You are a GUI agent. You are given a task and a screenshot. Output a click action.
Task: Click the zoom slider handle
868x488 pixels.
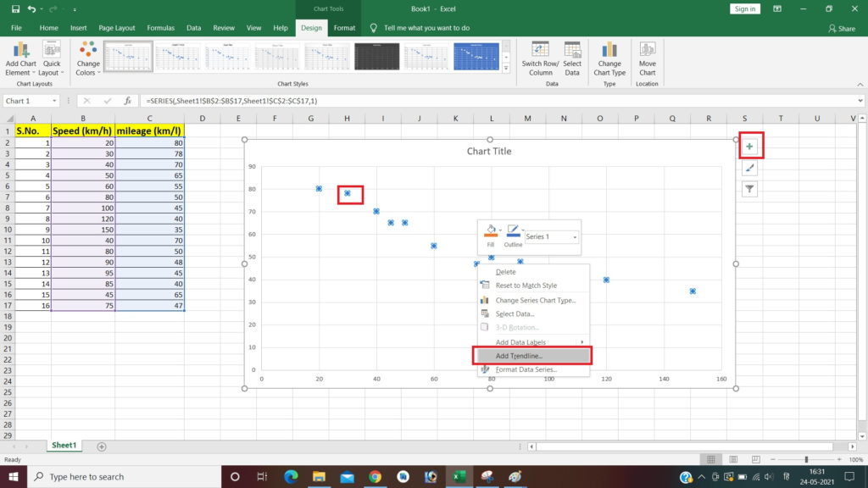coord(806,460)
